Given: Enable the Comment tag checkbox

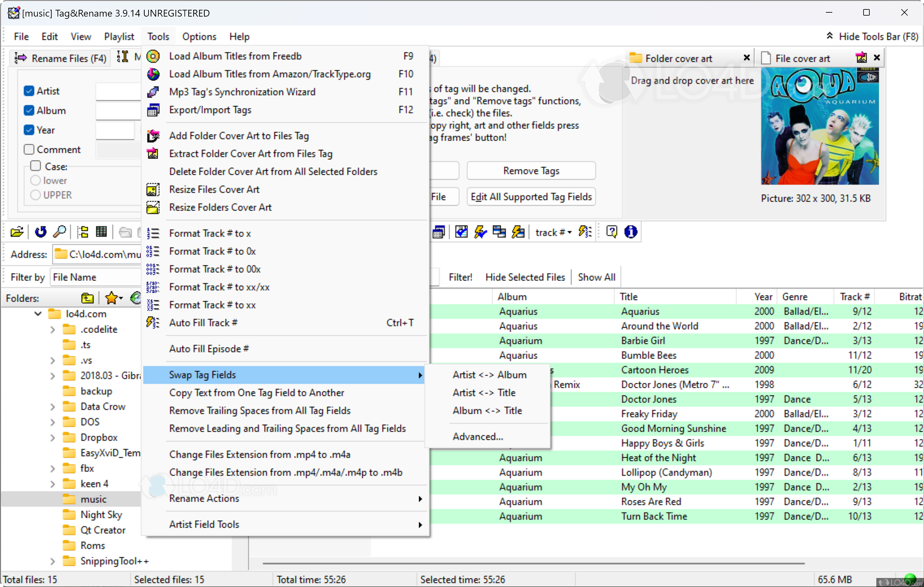Looking at the screenshot, I should click(29, 149).
